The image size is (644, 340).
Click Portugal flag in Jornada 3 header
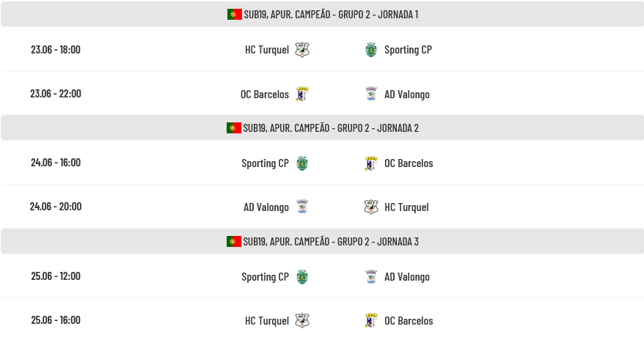coord(234,241)
